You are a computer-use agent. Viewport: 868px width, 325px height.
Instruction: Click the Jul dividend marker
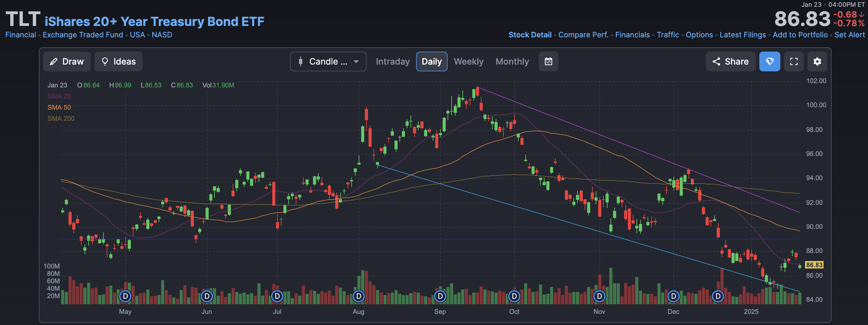coord(277,296)
